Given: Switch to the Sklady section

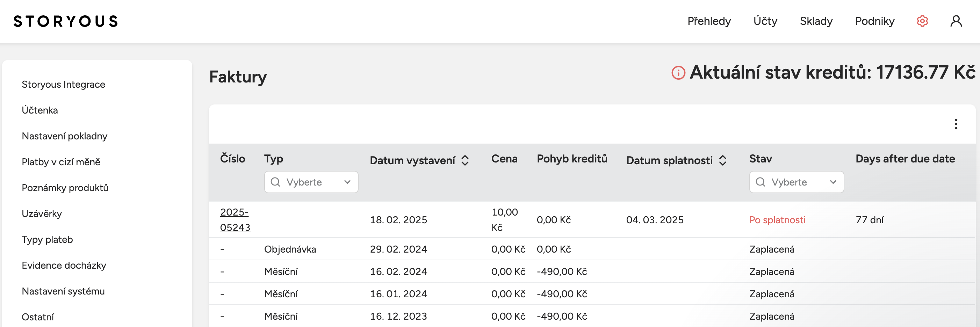Looking at the screenshot, I should 816,21.
